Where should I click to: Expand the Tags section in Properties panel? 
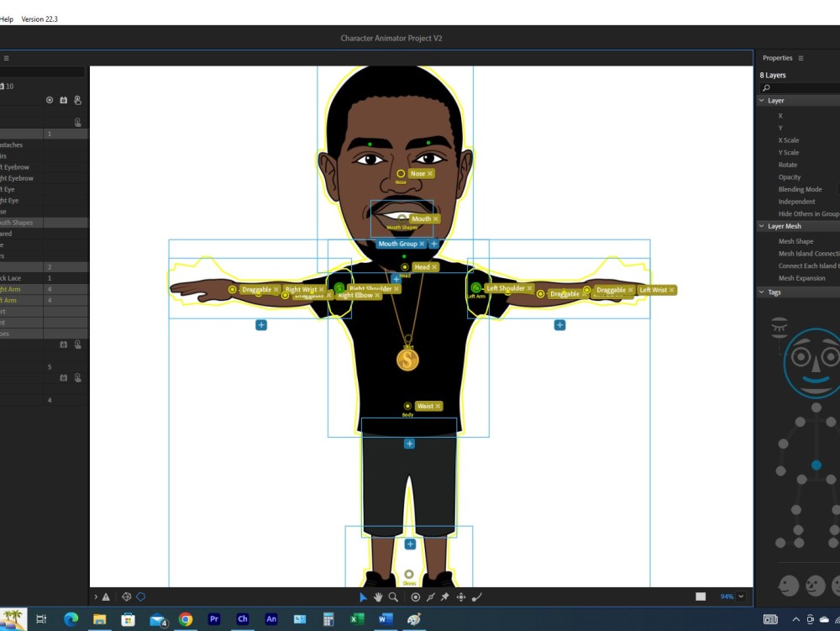763,292
